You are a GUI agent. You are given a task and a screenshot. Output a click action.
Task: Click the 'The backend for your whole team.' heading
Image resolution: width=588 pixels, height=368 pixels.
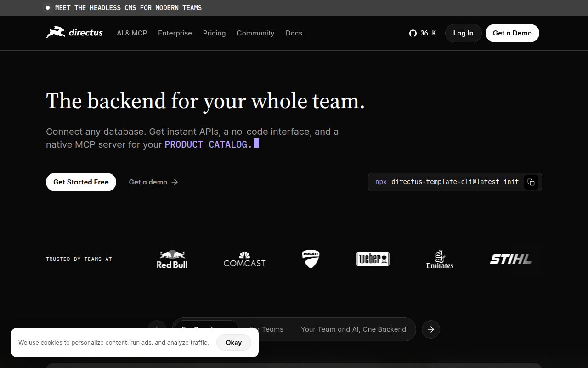[205, 101]
